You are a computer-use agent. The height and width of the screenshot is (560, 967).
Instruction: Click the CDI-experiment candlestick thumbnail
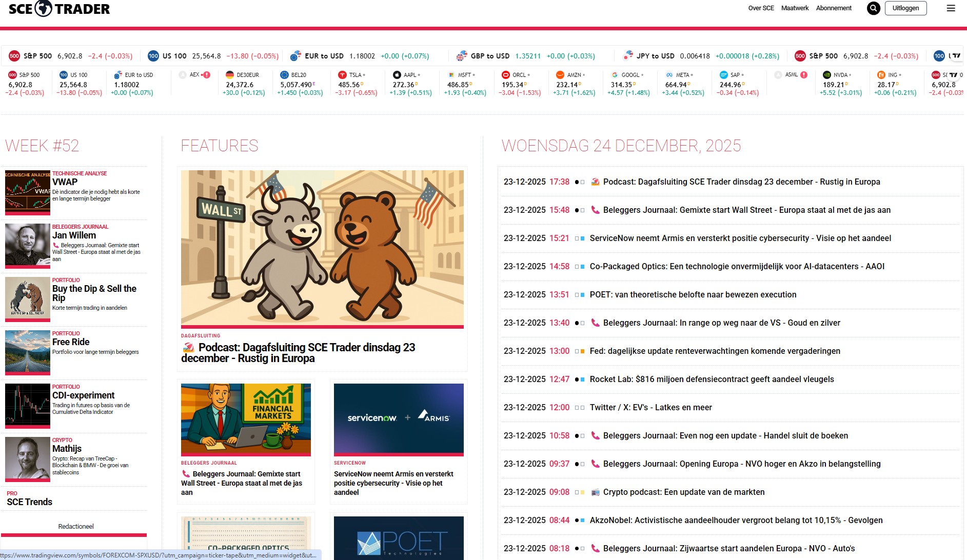[28, 405]
